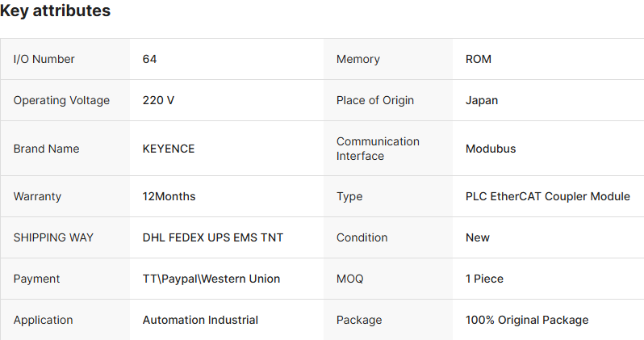Screen dimensions: 644x340
Task: Select the Modubus communication interface value
Action: click(x=491, y=149)
